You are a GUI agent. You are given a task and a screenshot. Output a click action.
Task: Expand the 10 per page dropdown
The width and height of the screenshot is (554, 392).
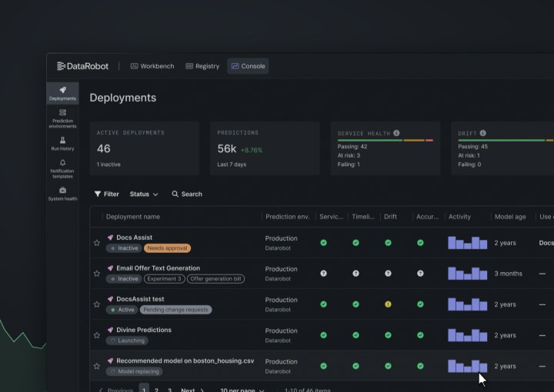click(242, 390)
